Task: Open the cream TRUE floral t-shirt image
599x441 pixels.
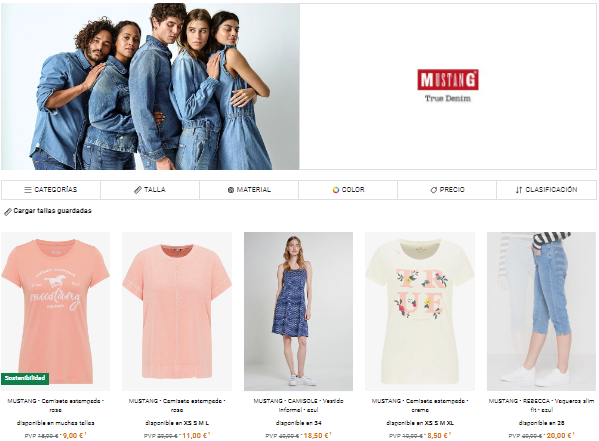Action: [420, 311]
